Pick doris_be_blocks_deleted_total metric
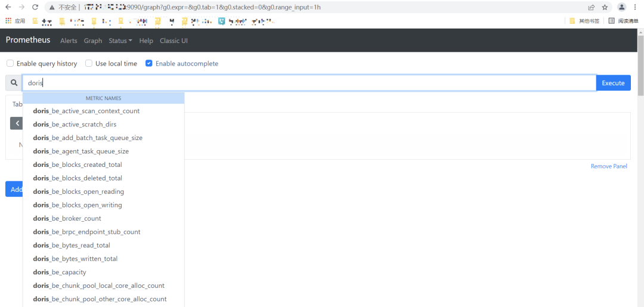 coord(104,178)
